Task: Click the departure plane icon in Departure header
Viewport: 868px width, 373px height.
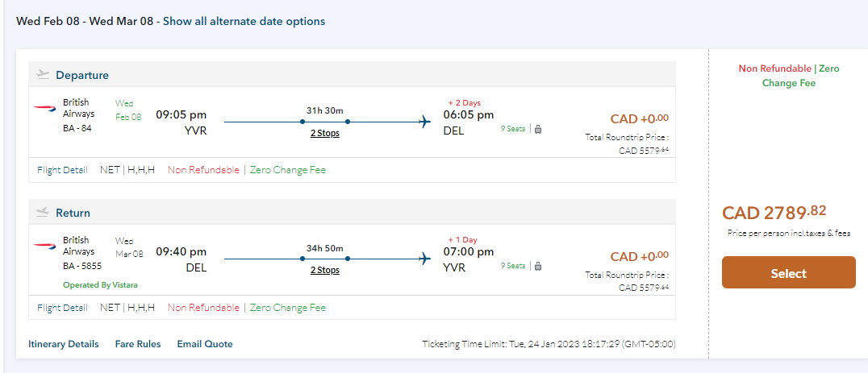Action: 43,75
